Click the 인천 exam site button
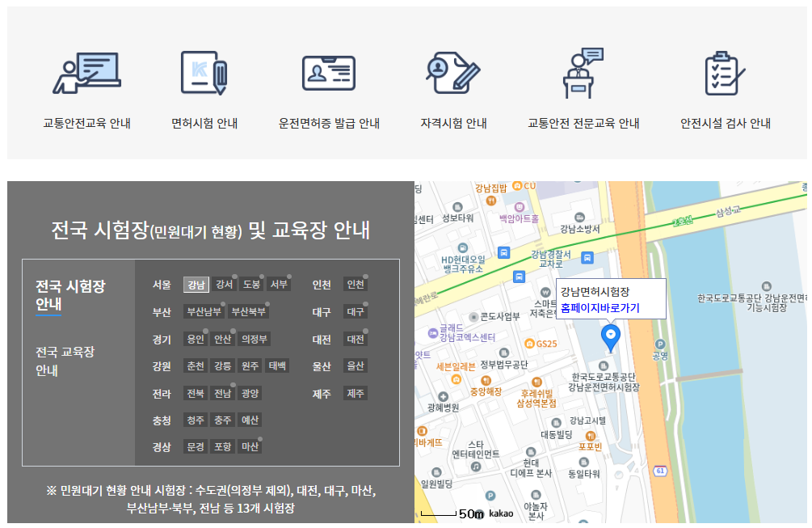Screen dimensions: 812x528 tap(356, 284)
